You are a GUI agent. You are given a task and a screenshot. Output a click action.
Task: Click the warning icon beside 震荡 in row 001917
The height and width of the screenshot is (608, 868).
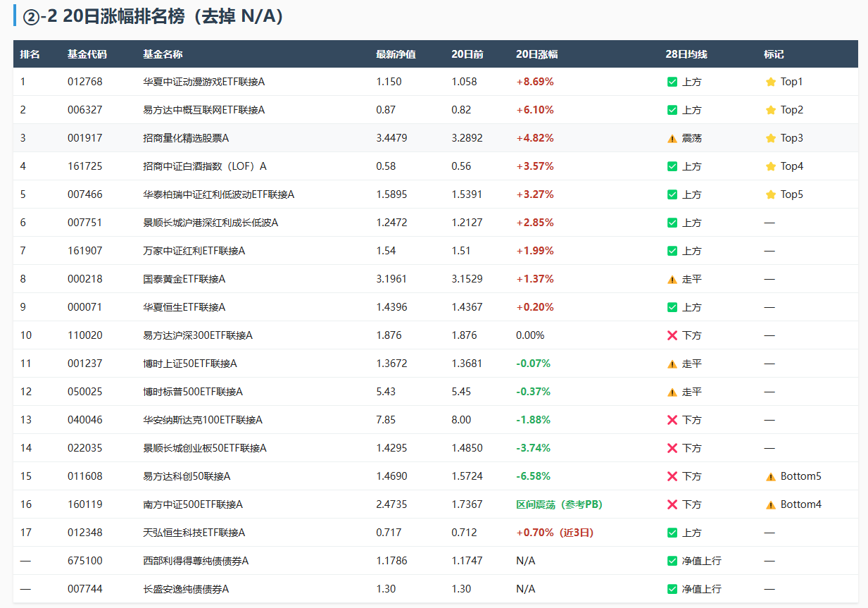672,138
